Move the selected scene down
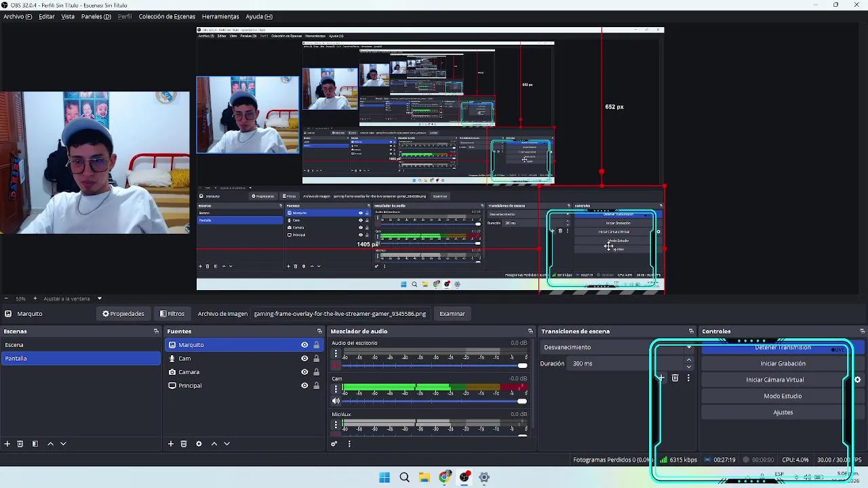This screenshot has height=488, width=868. click(x=63, y=444)
